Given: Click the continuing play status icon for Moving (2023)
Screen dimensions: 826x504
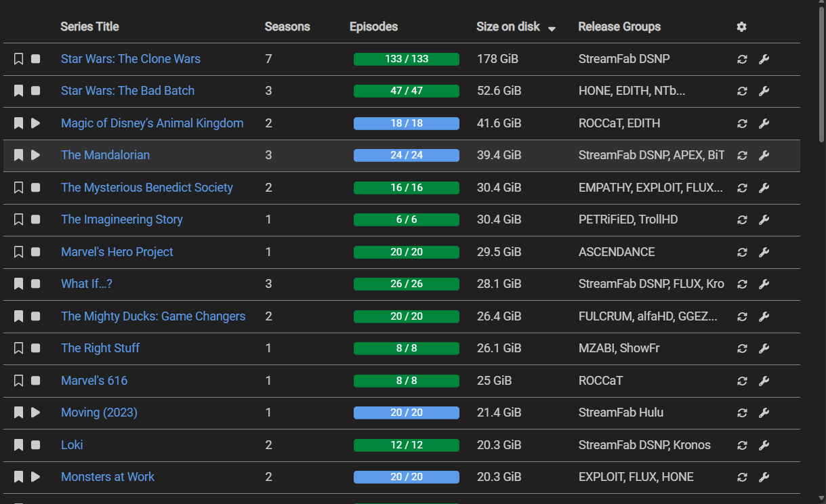Looking at the screenshot, I should [x=36, y=413].
